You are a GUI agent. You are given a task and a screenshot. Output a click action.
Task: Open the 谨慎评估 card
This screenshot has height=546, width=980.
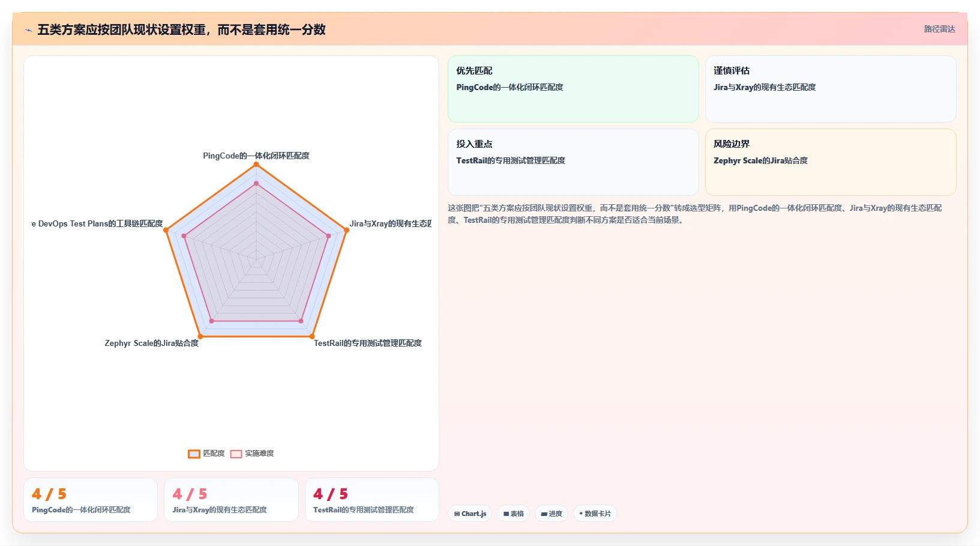coord(831,89)
